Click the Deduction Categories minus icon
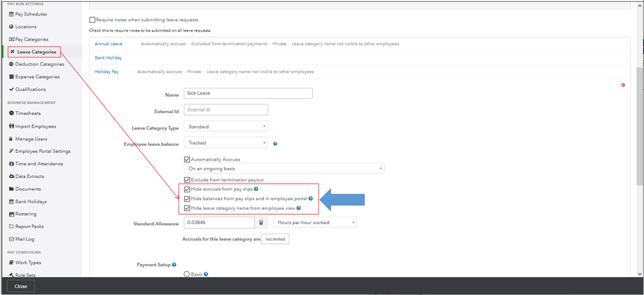This screenshot has width=644, height=295. tap(12, 64)
